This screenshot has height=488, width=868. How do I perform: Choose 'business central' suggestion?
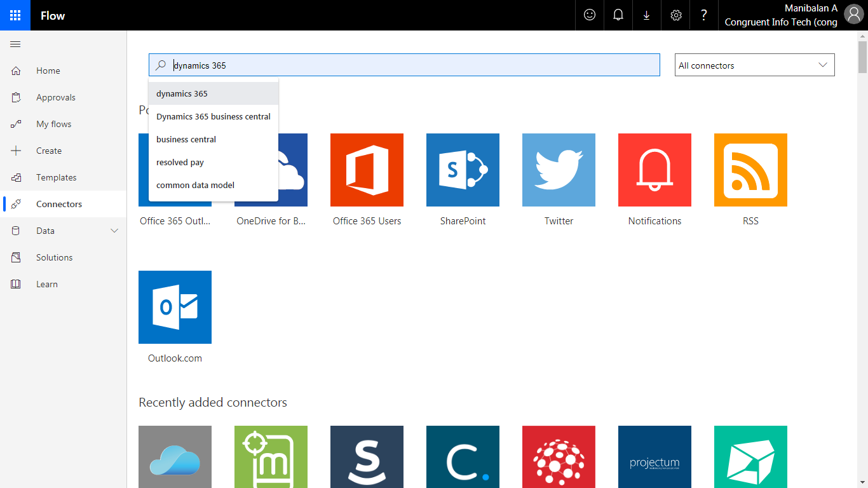tap(214, 139)
